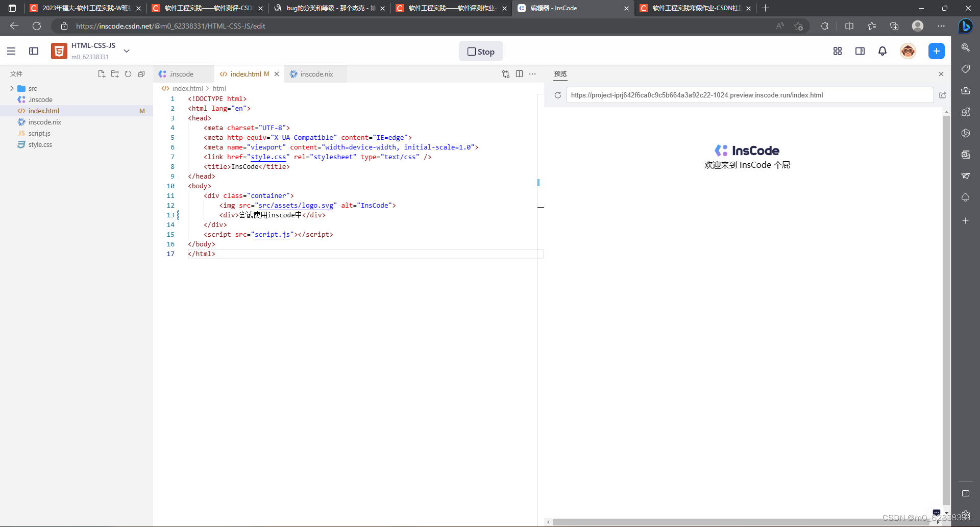The height and width of the screenshot is (527, 980).
Task: Open a new browser tab
Action: [765, 8]
